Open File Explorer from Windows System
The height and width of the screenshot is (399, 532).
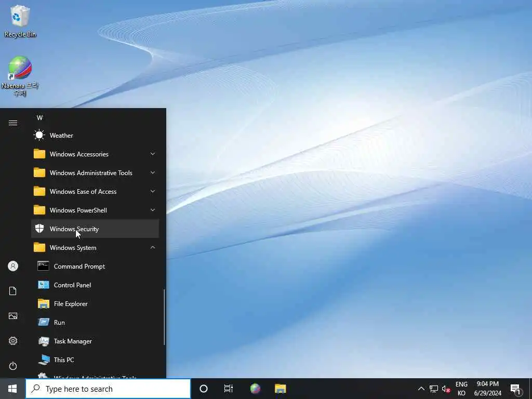pyautogui.click(x=95, y=303)
